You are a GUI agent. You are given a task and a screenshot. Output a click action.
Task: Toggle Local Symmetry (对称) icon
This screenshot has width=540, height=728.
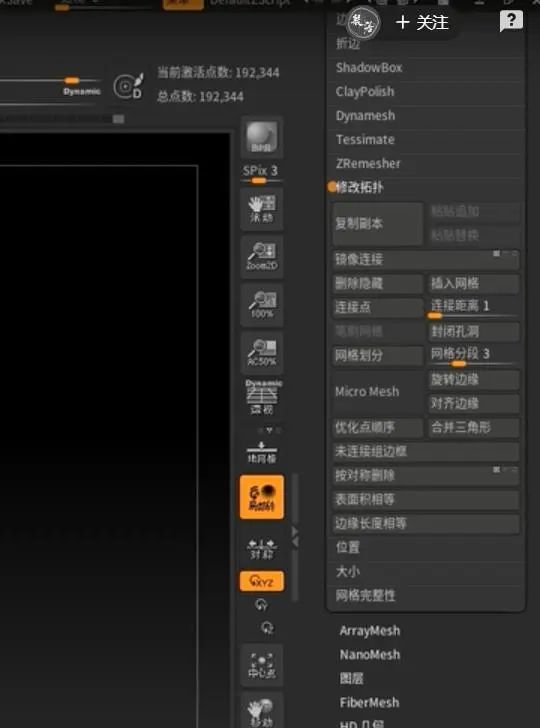pyautogui.click(x=262, y=549)
